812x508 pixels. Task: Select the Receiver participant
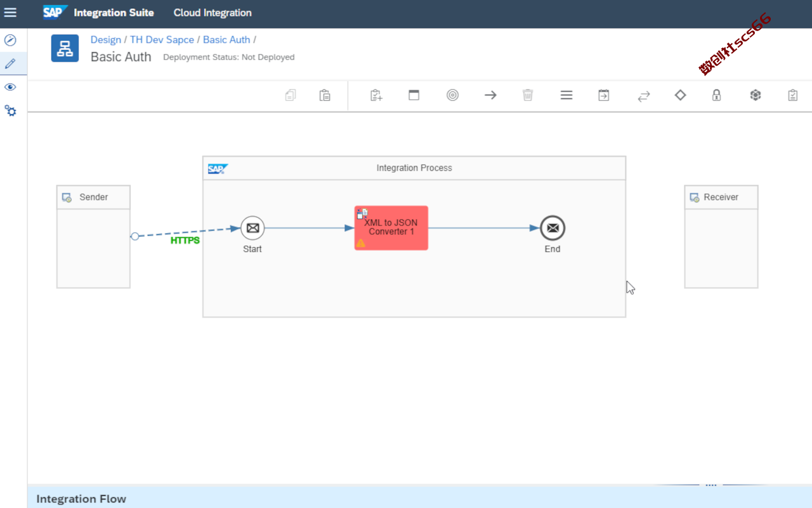721,237
